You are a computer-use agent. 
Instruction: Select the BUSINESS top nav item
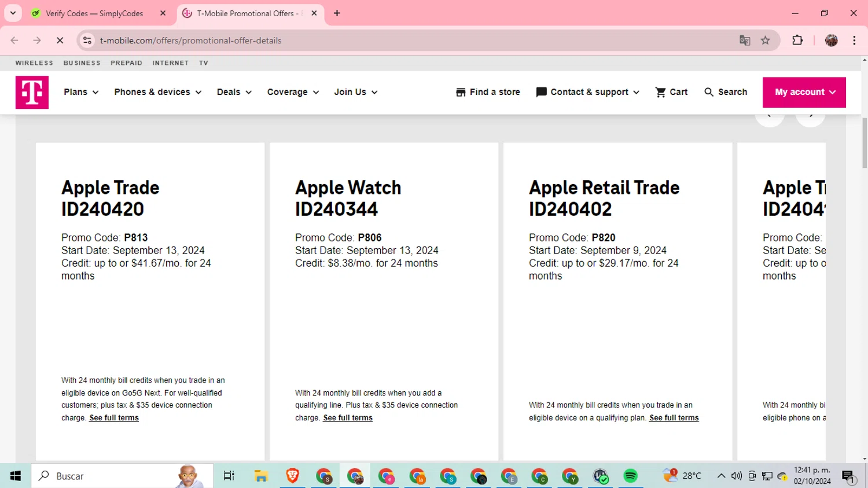82,63
